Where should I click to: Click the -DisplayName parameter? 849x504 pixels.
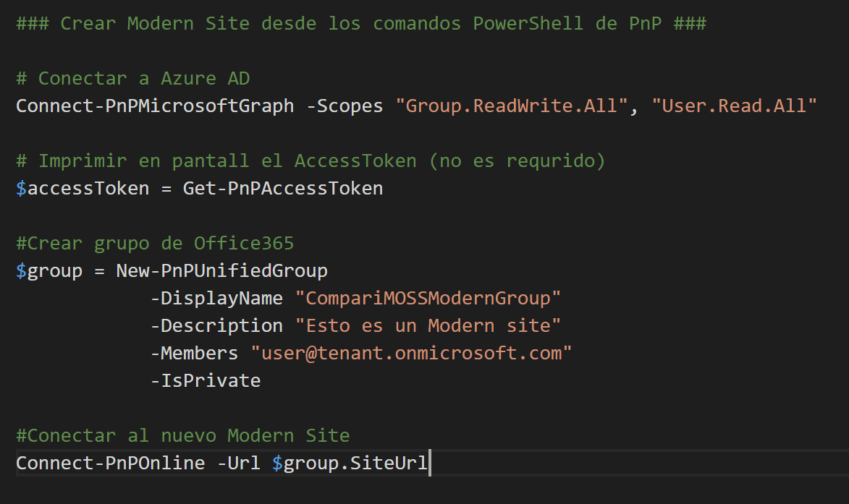point(217,298)
